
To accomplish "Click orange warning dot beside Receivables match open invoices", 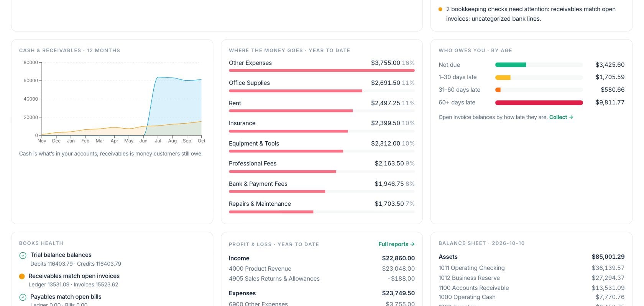I will 22,276.
